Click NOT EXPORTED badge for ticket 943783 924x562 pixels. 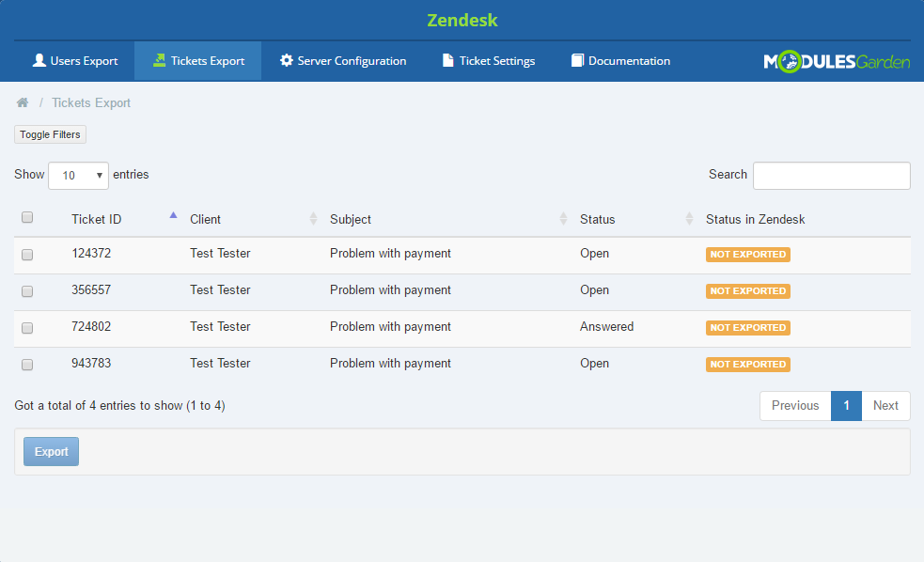coord(748,364)
